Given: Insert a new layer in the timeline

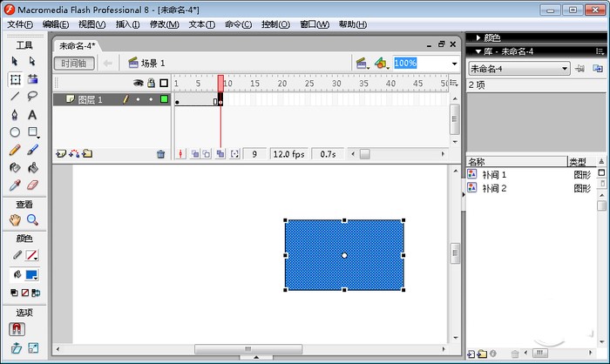Looking at the screenshot, I should pos(60,154).
